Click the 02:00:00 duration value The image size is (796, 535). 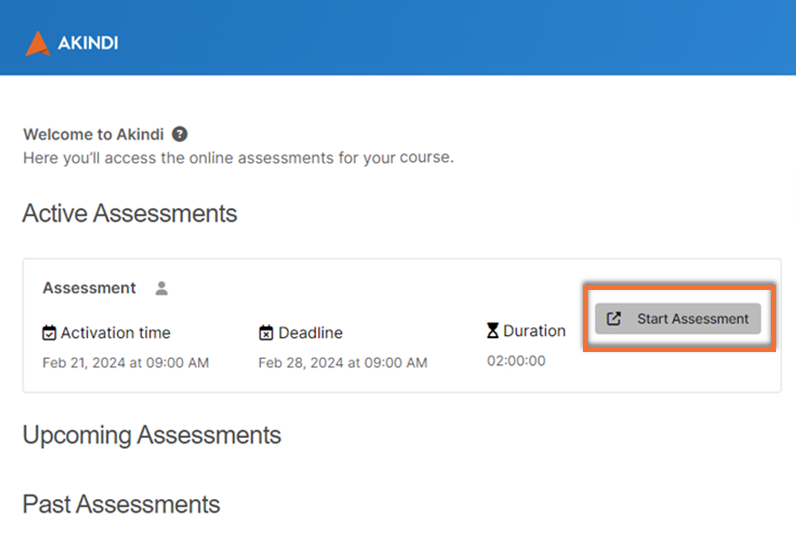pyautogui.click(x=516, y=361)
